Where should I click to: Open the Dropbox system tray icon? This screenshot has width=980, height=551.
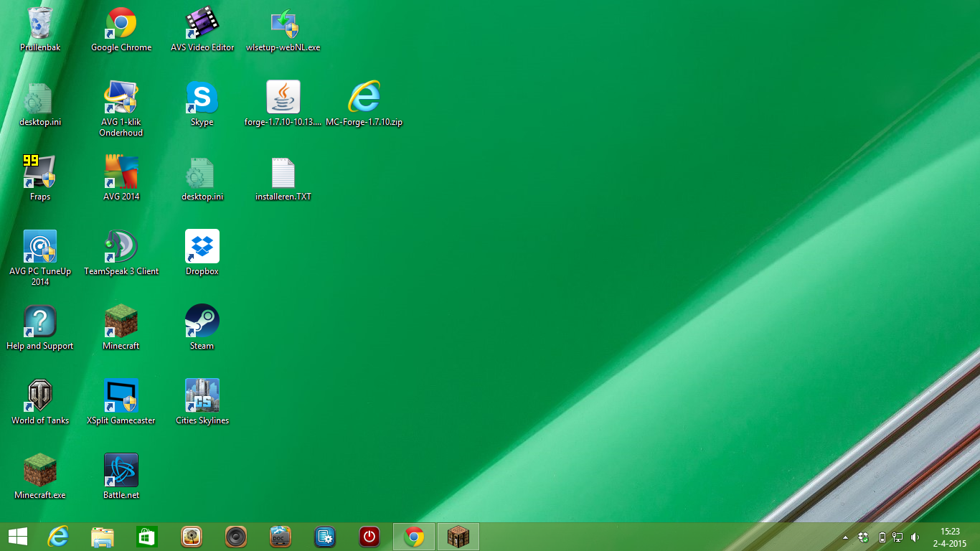pyautogui.click(x=864, y=537)
